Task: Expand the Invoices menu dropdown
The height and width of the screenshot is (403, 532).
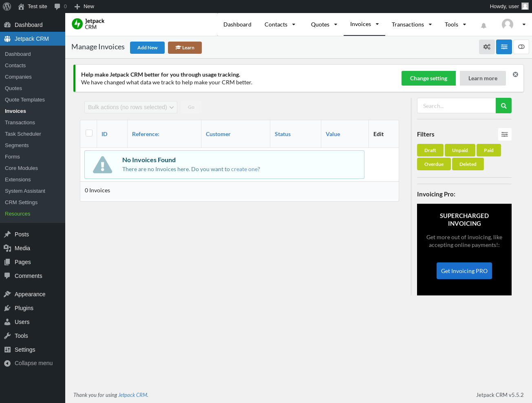Action: coord(377,24)
